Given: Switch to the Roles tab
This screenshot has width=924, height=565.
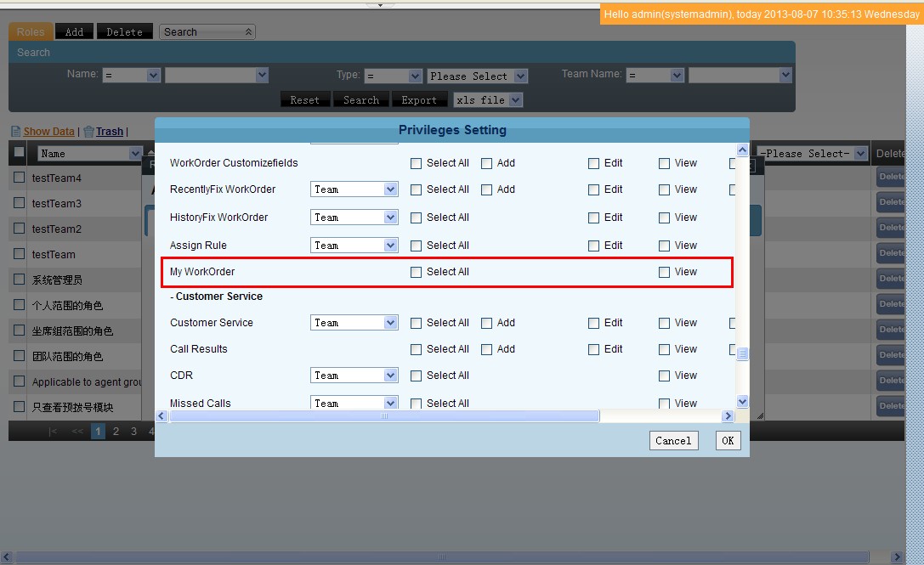Looking at the screenshot, I should [x=31, y=32].
